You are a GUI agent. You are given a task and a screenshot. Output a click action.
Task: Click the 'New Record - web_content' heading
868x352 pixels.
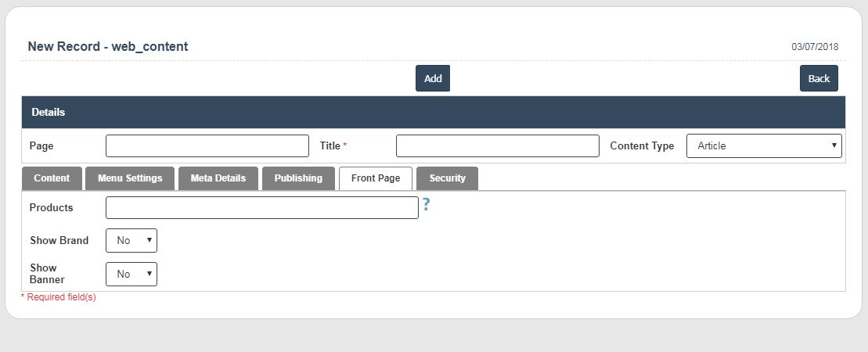point(108,46)
